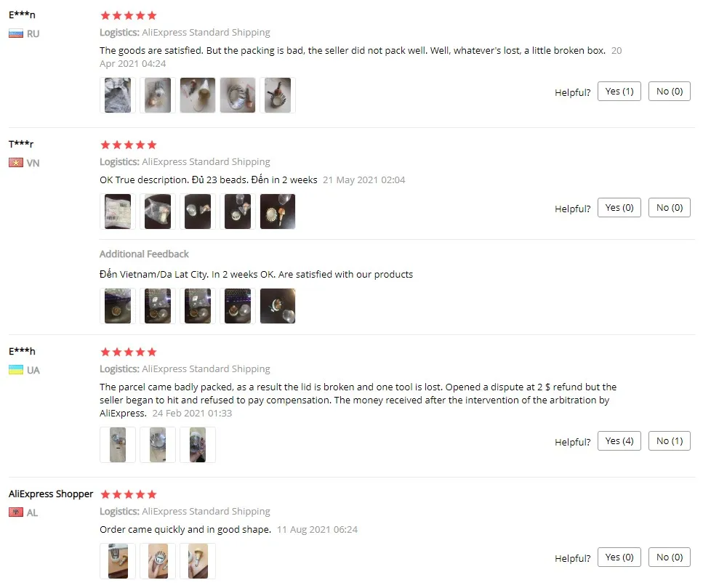
Task: Open first Additional Feedback photo
Action: click(118, 306)
